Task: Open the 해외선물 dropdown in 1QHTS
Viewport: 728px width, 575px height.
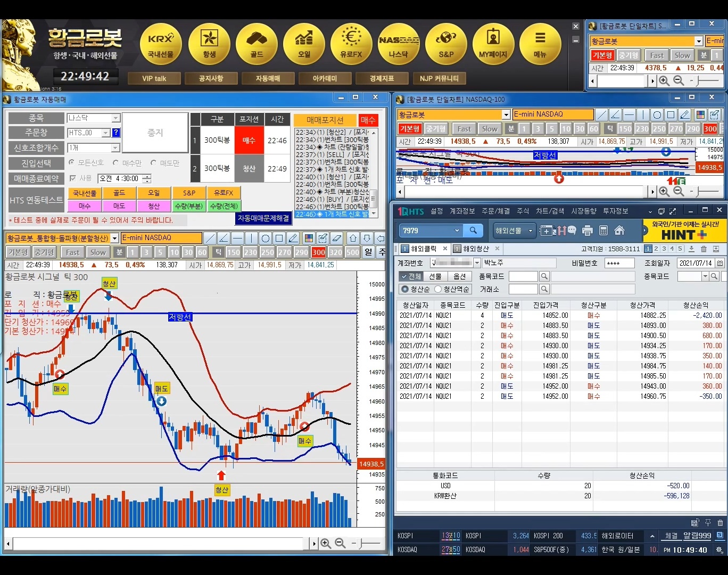Action: coord(515,231)
